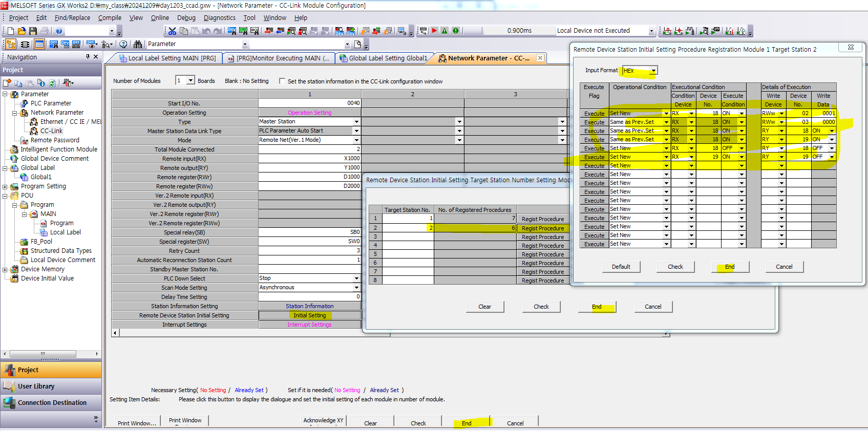Click the Write to PLC red-arrow icon
The width and height of the screenshot is (868, 431).
[x=269, y=31]
